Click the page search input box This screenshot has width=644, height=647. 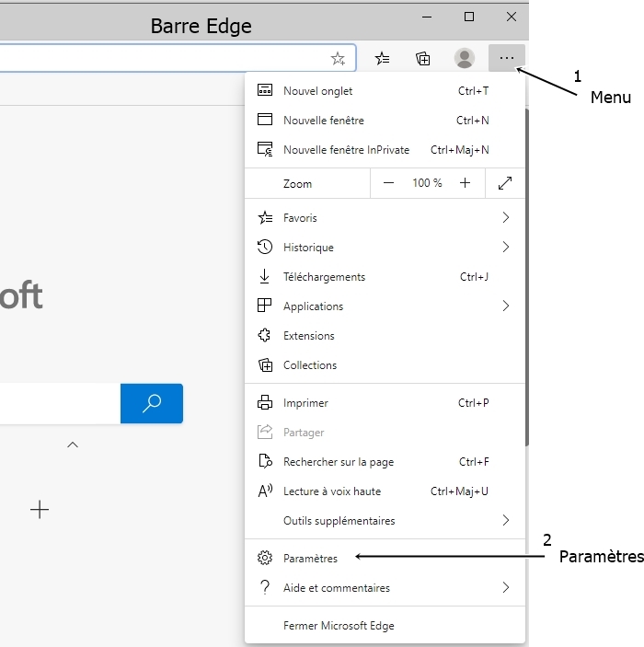60,403
